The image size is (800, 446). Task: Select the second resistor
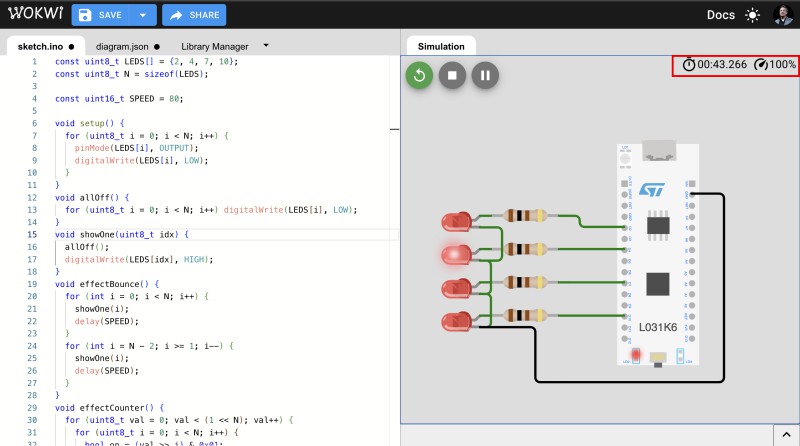point(526,249)
